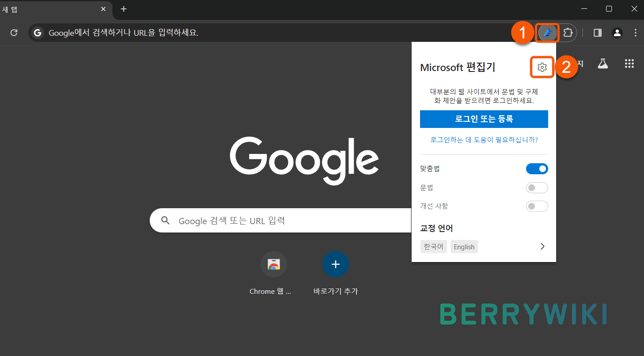
Task: Select the 한국어 language tag
Action: pos(433,247)
